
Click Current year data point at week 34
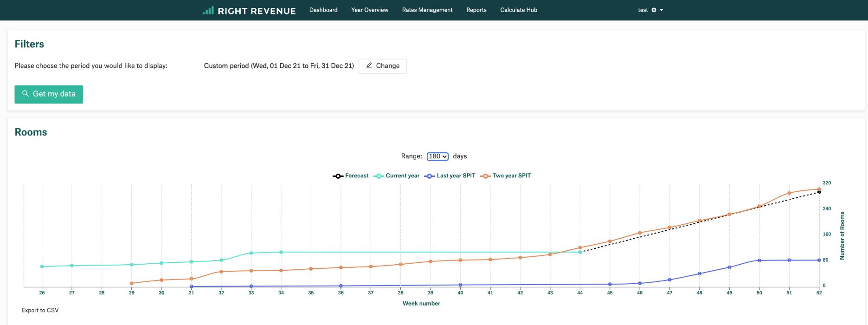pos(281,252)
